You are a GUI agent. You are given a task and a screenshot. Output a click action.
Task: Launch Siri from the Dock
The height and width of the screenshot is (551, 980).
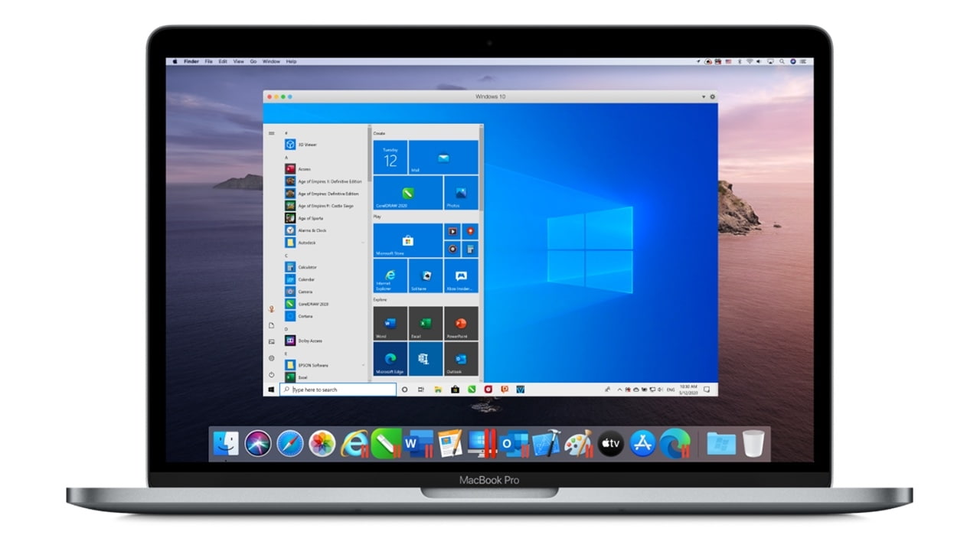point(258,443)
